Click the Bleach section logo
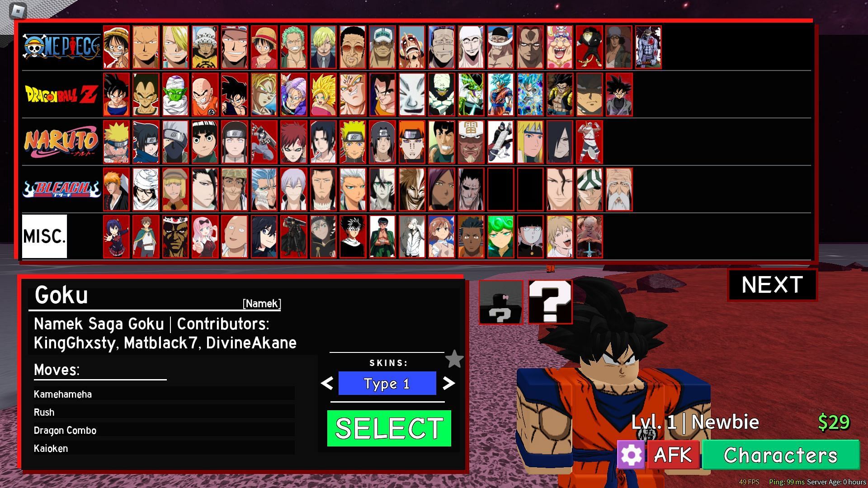This screenshot has width=868, height=488. point(61,188)
